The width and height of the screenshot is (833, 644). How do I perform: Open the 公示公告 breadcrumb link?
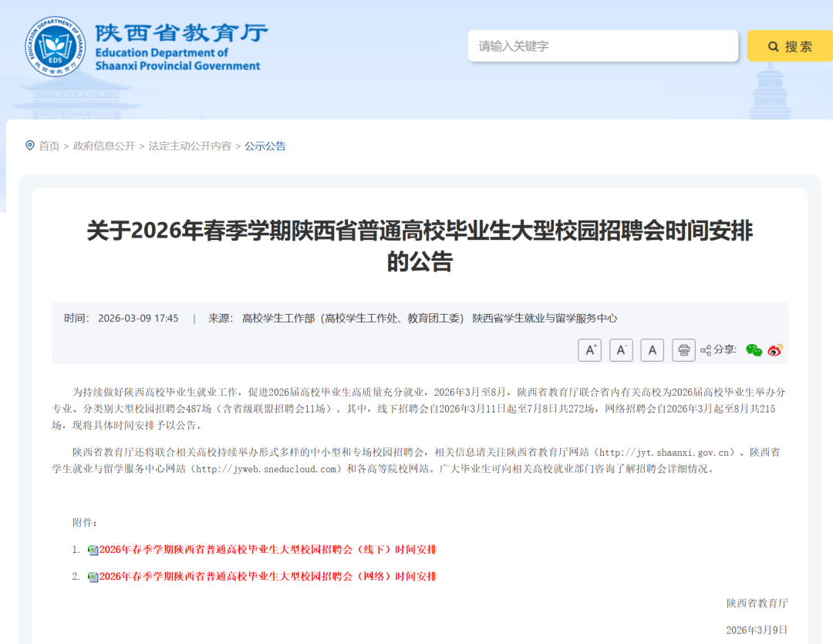click(265, 146)
